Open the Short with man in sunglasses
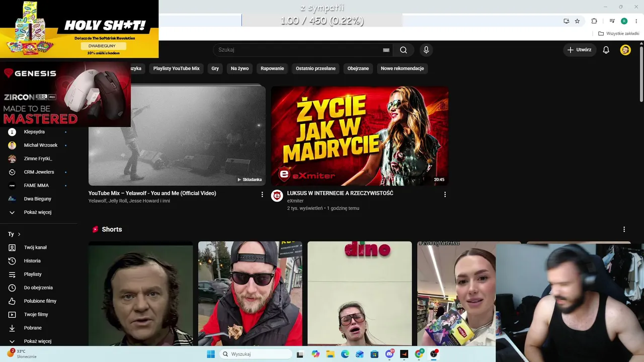 250,294
